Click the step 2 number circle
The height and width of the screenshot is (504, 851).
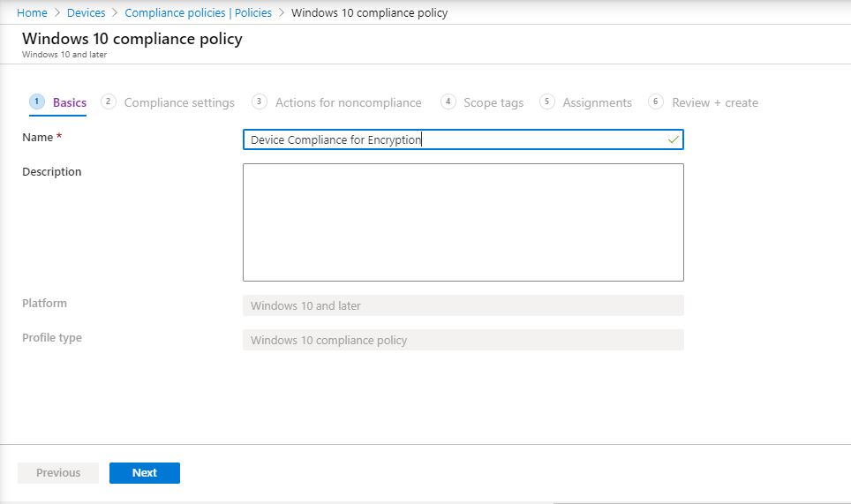(109, 102)
